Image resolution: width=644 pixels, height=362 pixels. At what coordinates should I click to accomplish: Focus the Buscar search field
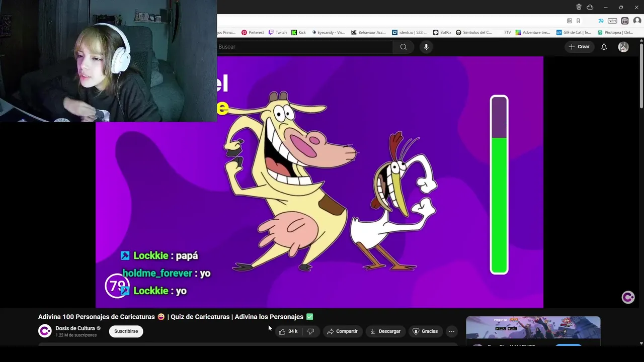coord(304,47)
